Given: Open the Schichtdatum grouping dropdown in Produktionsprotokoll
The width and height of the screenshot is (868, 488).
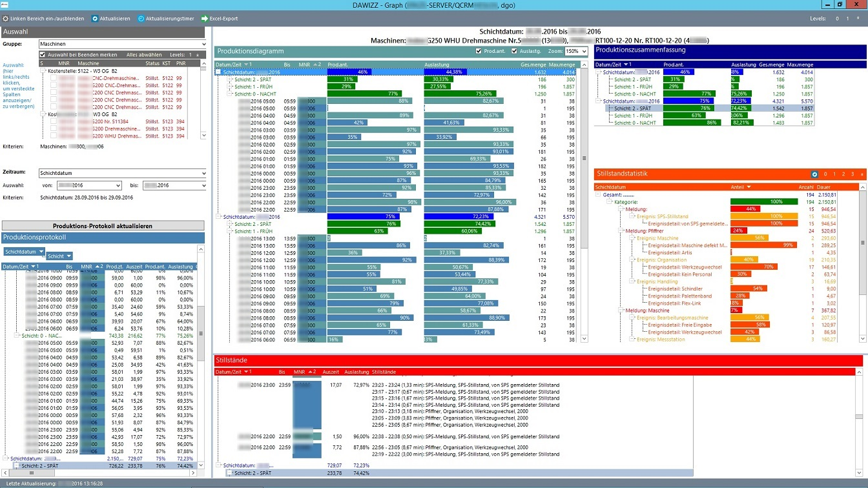Looking at the screenshot, I should point(41,252).
